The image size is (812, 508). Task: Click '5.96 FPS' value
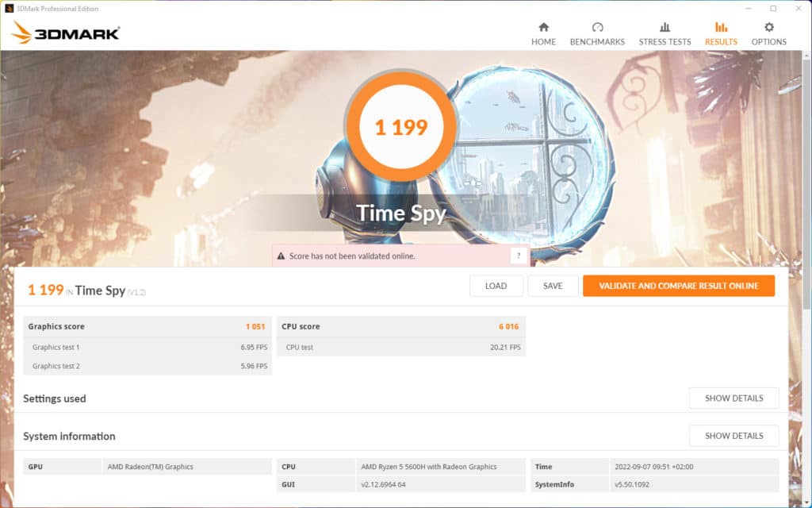coord(254,366)
